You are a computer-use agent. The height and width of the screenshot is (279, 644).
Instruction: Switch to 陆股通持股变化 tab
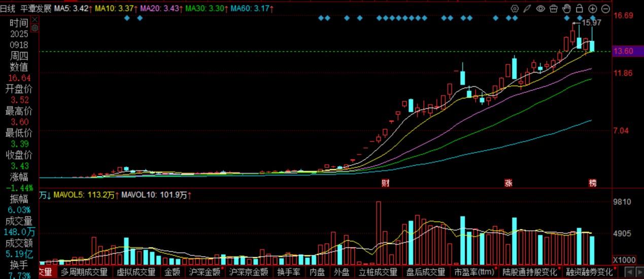[x=530, y=272]
